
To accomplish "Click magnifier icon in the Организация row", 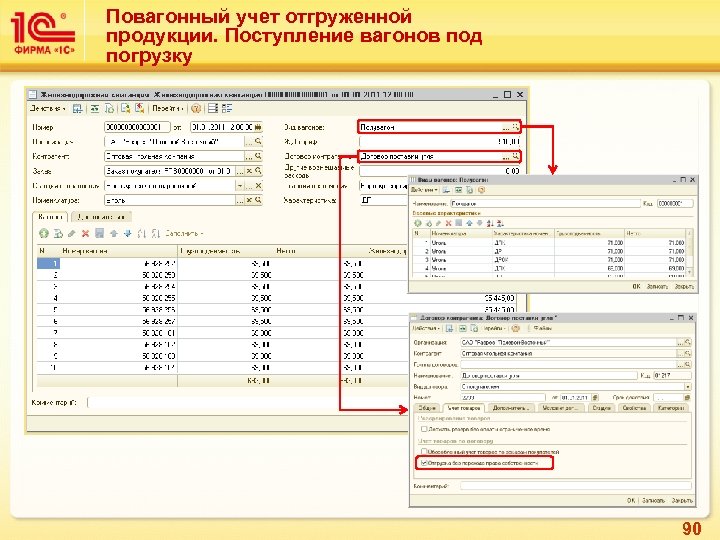I will point(687,342).
